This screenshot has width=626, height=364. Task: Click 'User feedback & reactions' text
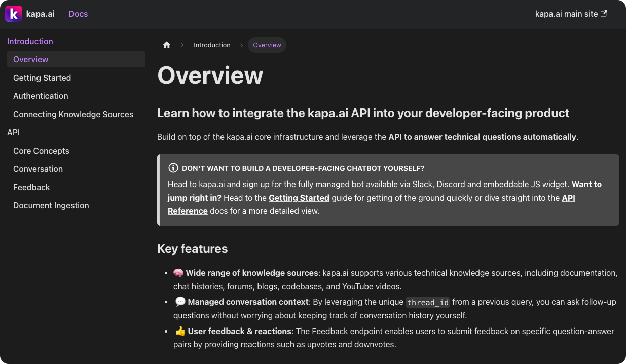(x=240, y=331)
